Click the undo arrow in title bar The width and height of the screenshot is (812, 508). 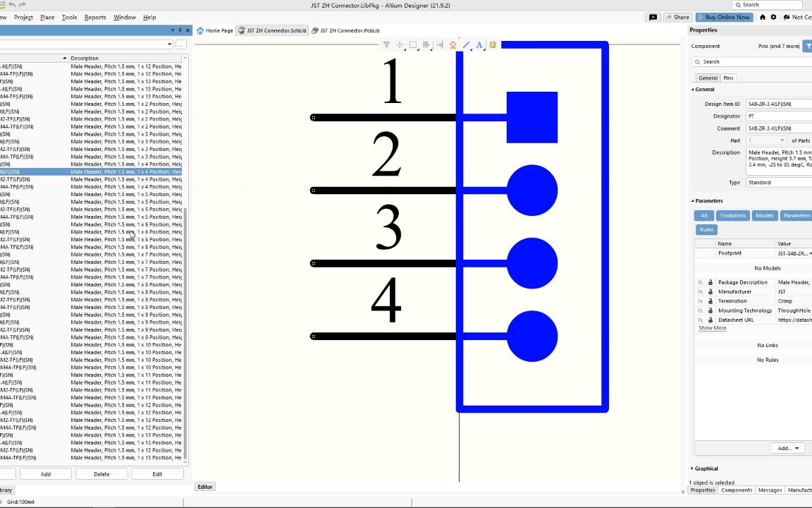tap(12, 5)
